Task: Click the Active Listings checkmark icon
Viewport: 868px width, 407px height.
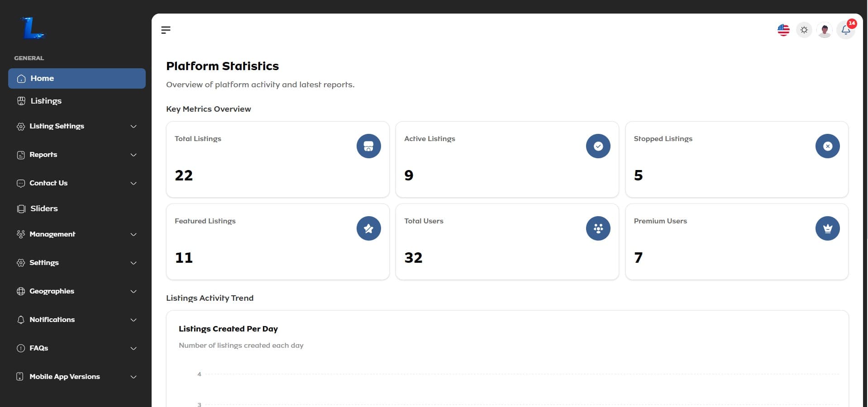Action: click(x=598, y=146)
